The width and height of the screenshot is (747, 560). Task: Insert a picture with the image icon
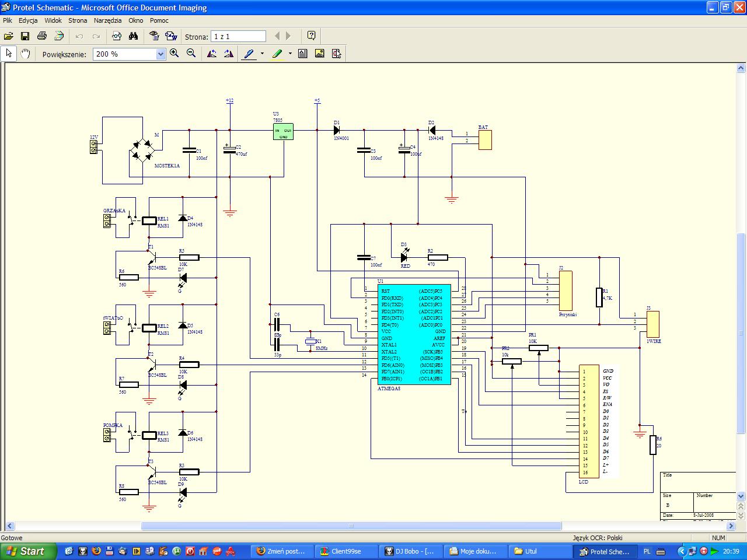coord(319,54)
